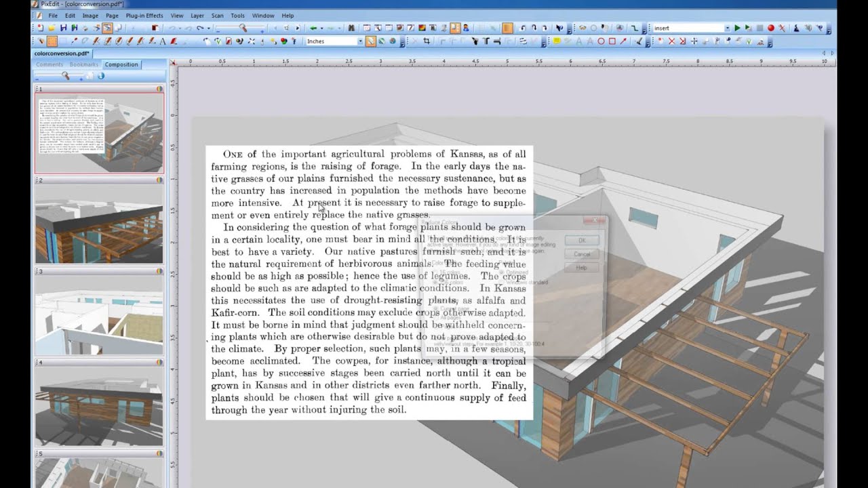868x488 pixels.
Task: Select the Composition tab
Action: click(121, 64)
